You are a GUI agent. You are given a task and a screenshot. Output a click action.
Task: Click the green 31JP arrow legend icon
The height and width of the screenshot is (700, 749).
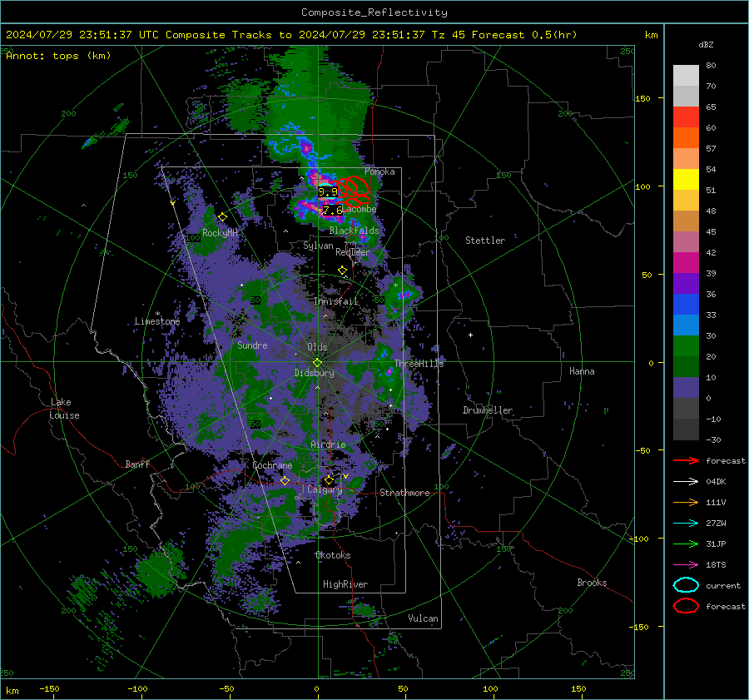686,544
